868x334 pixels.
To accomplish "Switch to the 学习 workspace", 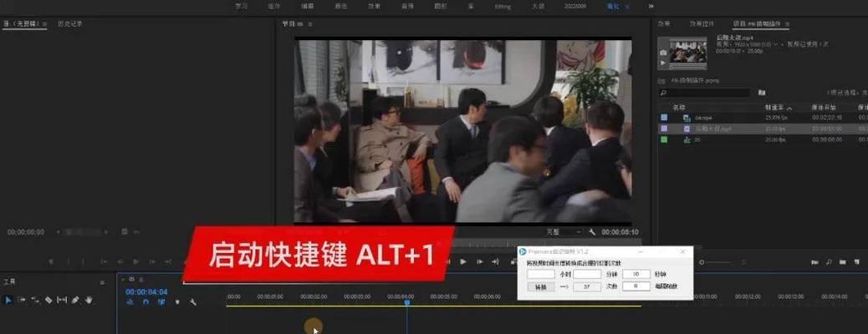I will [x=242, y=6].
